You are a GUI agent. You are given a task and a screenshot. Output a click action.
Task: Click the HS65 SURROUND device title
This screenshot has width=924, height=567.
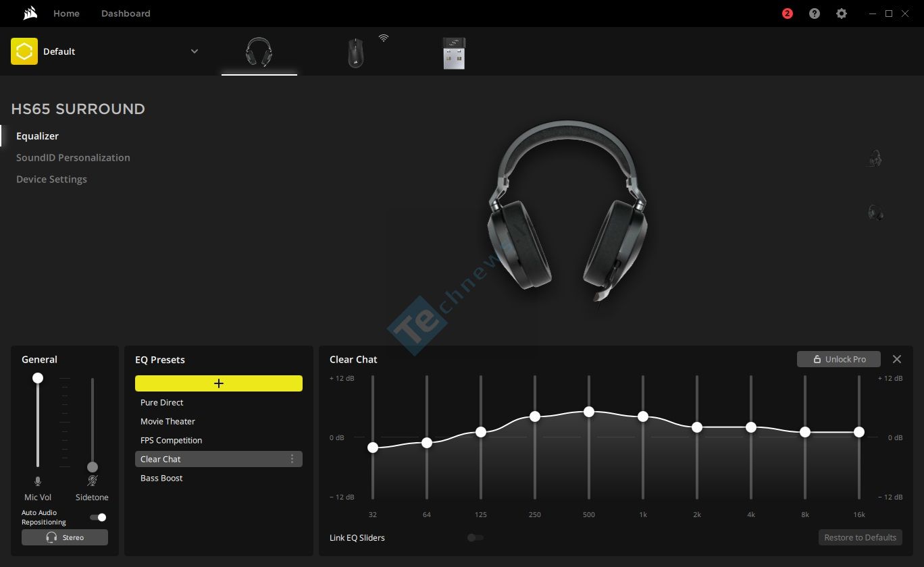point(78,109)
